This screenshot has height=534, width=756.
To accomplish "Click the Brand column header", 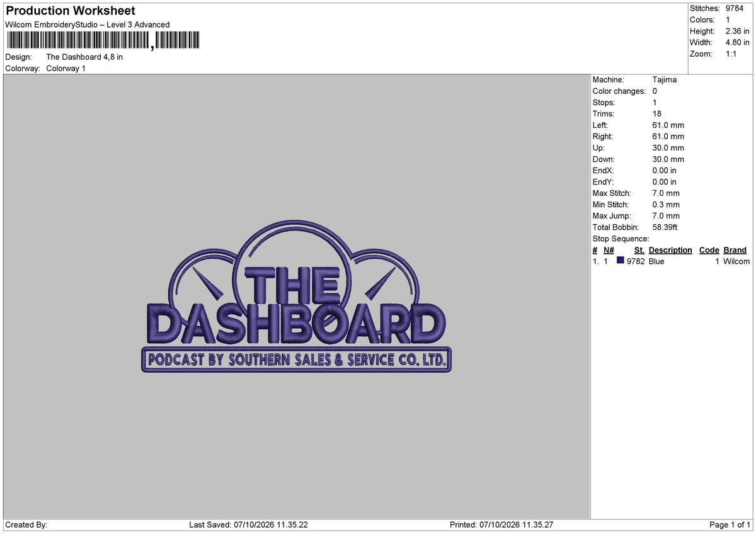I will coord(735,250).
